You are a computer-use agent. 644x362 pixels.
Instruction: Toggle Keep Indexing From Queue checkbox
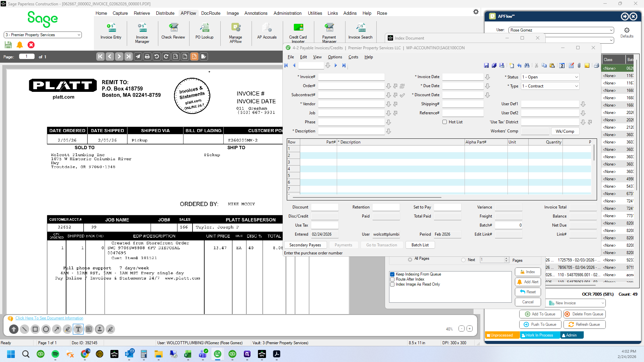point(392,274)
